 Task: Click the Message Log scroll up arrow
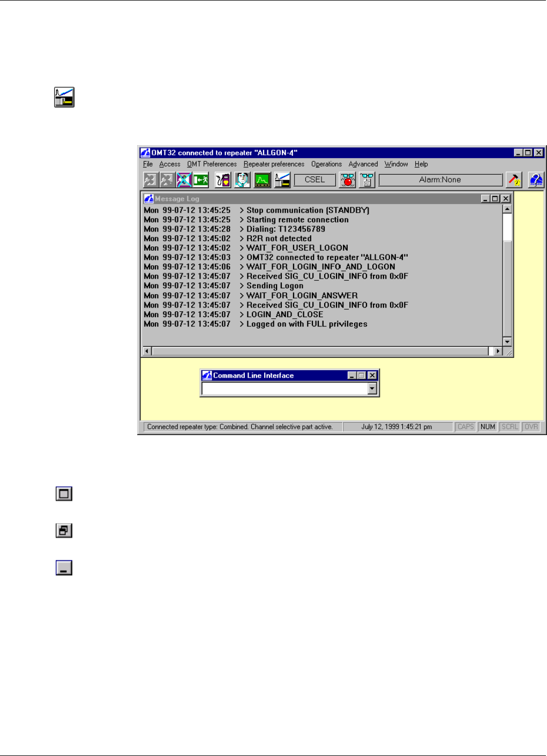click(507, 209)
